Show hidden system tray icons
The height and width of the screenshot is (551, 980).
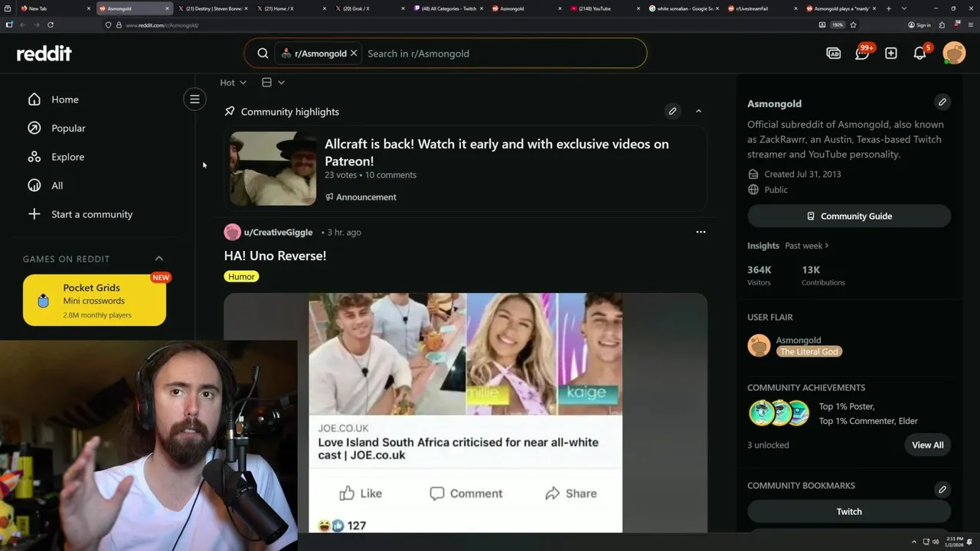coord(913,542)
